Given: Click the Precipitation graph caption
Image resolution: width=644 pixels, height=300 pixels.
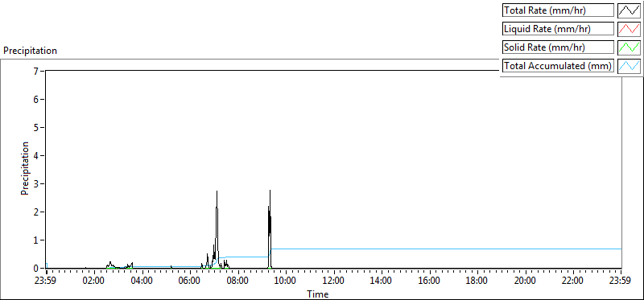Looking at the screenshot, I should 30,51.
